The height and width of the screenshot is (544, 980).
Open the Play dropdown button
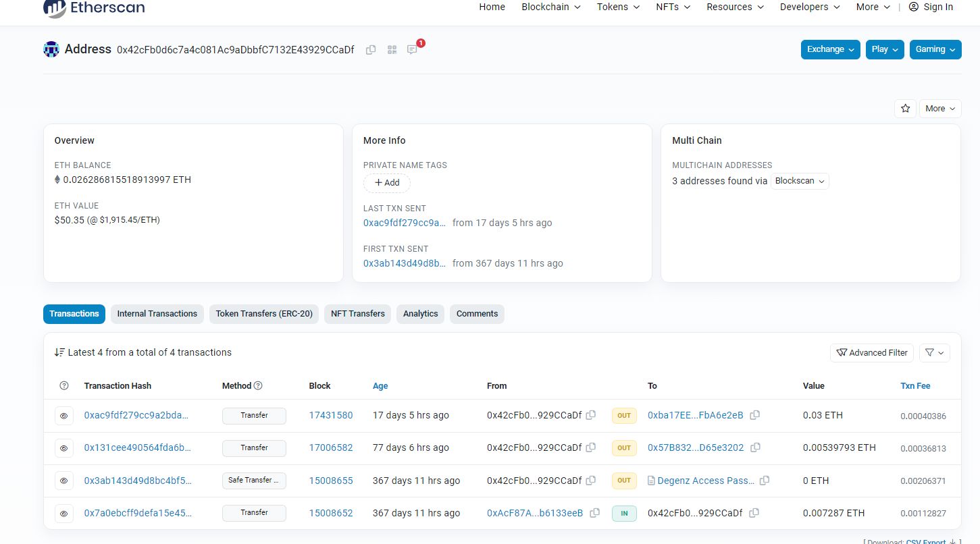[x=885, y=49]
